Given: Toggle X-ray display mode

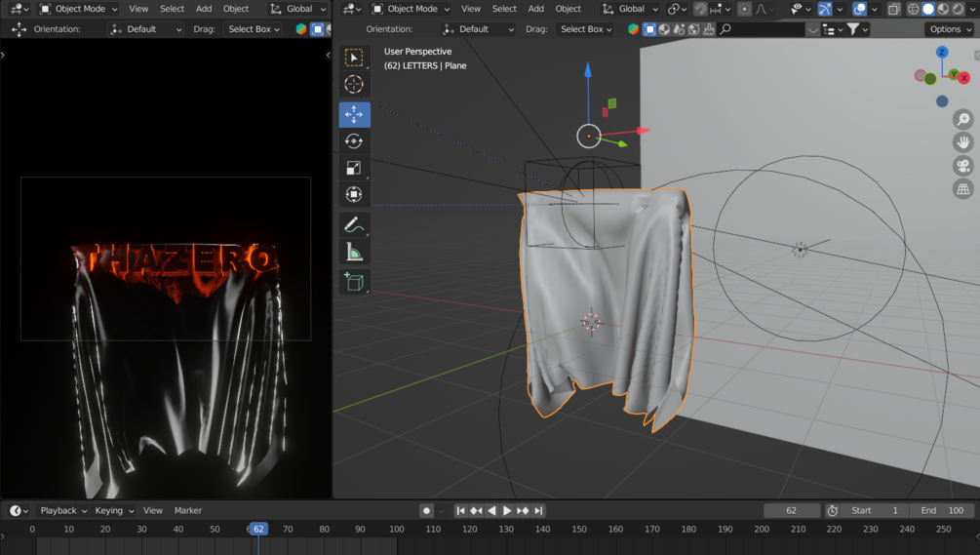Looking at the screenshot, I should [x=893, y=9].
